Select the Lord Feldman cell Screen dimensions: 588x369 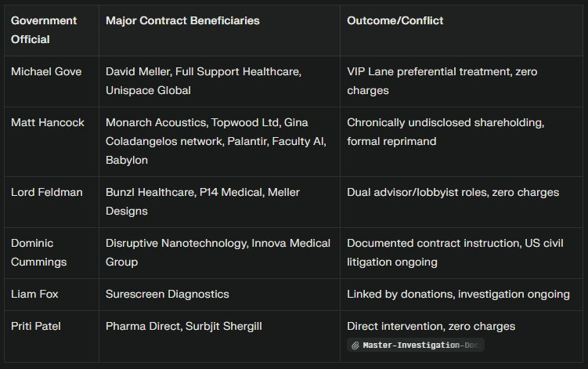click(x=52, y=202)
